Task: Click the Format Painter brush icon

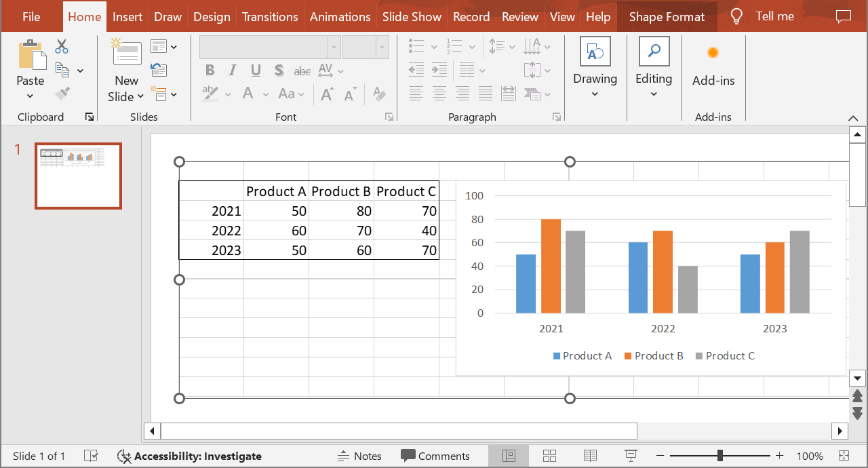Action: [62, 93]
